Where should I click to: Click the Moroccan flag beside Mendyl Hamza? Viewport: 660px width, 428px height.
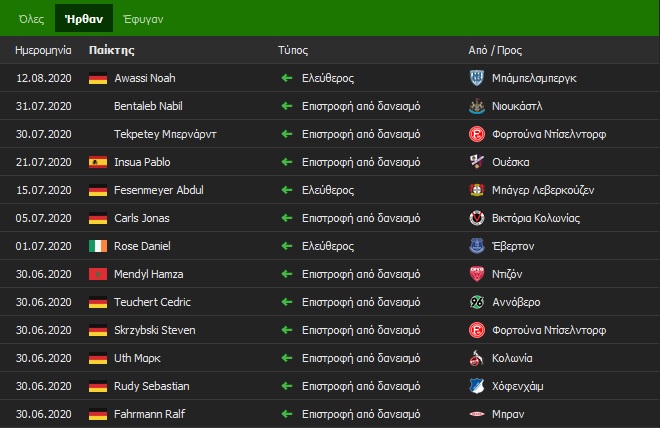98,274
